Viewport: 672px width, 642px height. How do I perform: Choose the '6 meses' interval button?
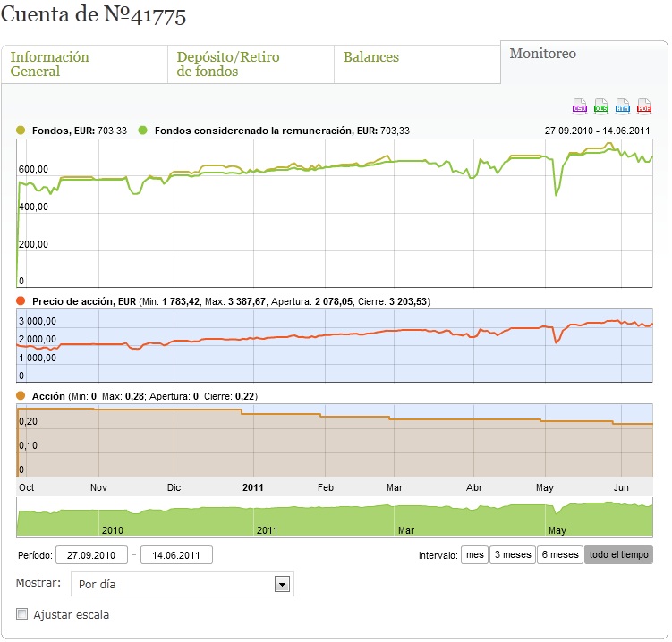pyautogui.click(x=560, y=554)
